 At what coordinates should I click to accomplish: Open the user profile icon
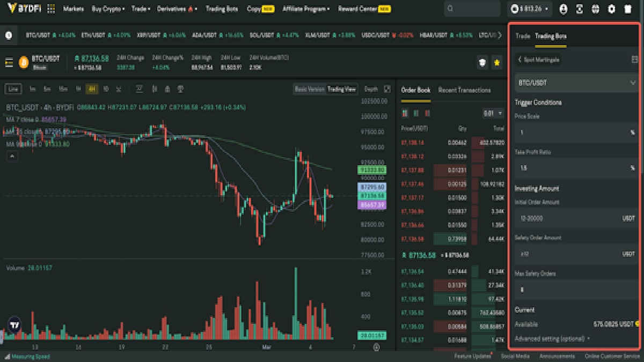tap(563, 9)
